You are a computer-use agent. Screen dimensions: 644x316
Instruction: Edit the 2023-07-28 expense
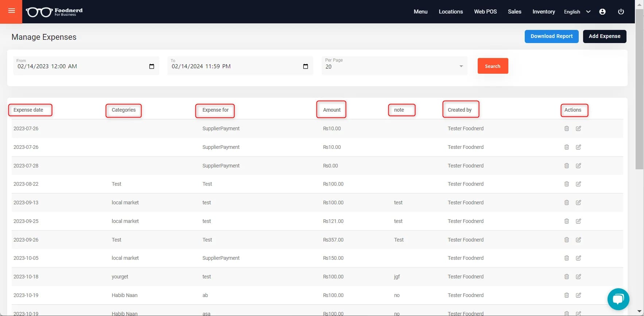[578, 166]
